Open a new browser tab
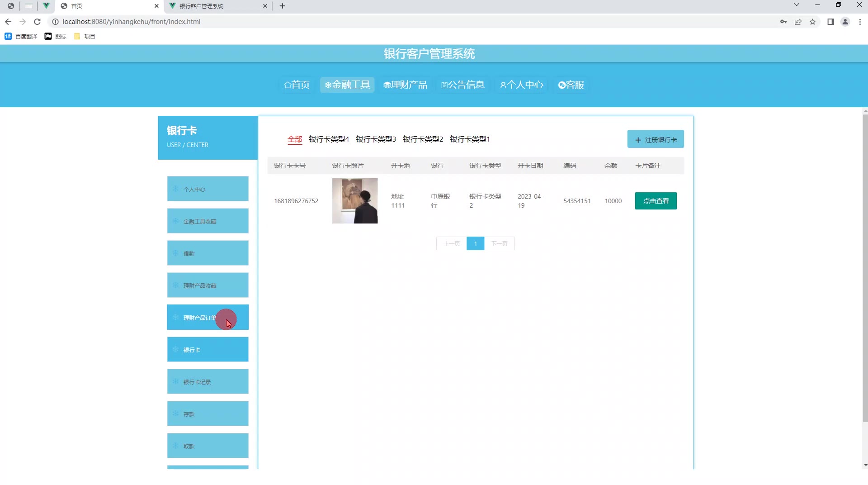This screenshot has width=868, height=485. coord(283,6)
